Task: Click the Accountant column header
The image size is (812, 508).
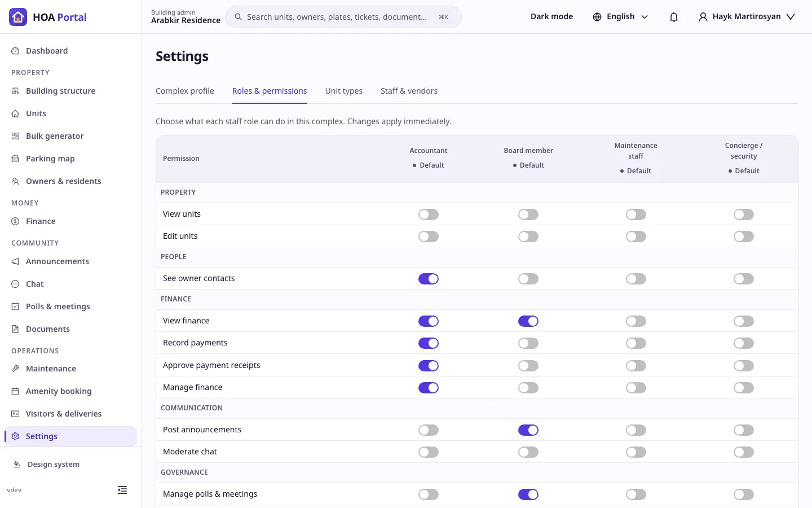Action: 429,151
